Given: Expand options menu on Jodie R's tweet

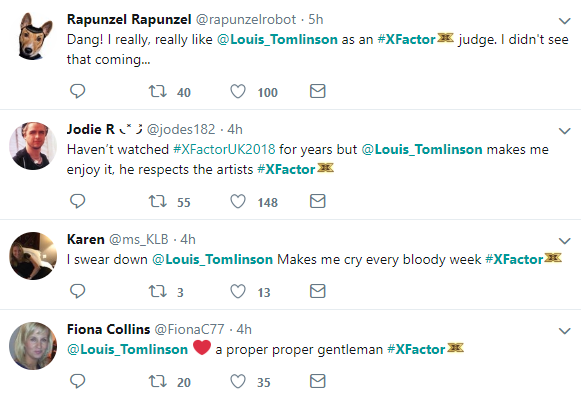Looking at the screenshot, I should [565, 131].
